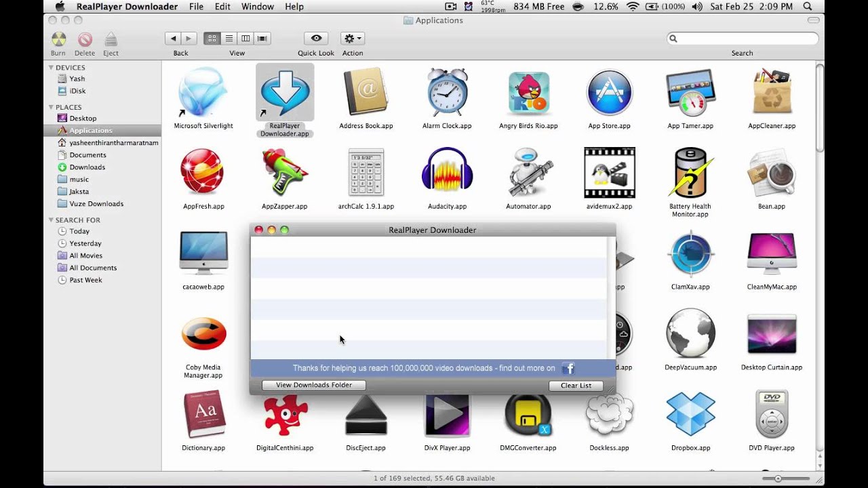Click the Clear List button

point(576,386)
